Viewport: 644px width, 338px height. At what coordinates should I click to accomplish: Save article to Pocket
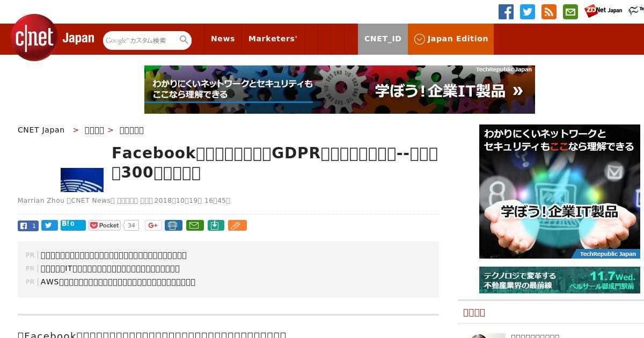[x=105, y=225]
